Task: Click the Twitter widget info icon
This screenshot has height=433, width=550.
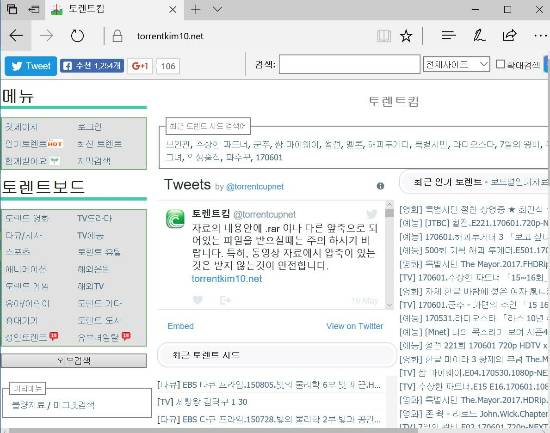Action: 380,186
